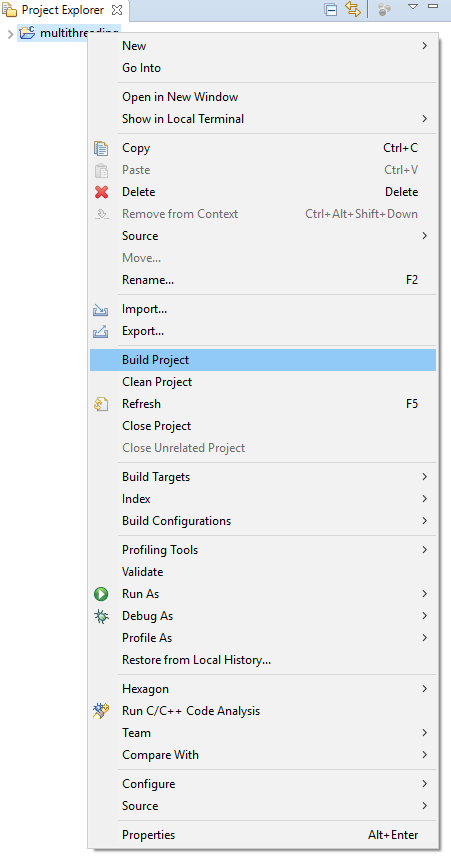Click the Export icon
451x858 pixels.
coord(101,332)
